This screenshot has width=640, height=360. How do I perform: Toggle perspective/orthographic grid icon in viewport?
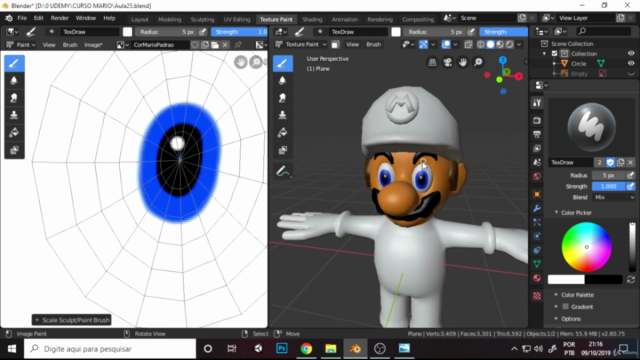[x=432, y=62]
